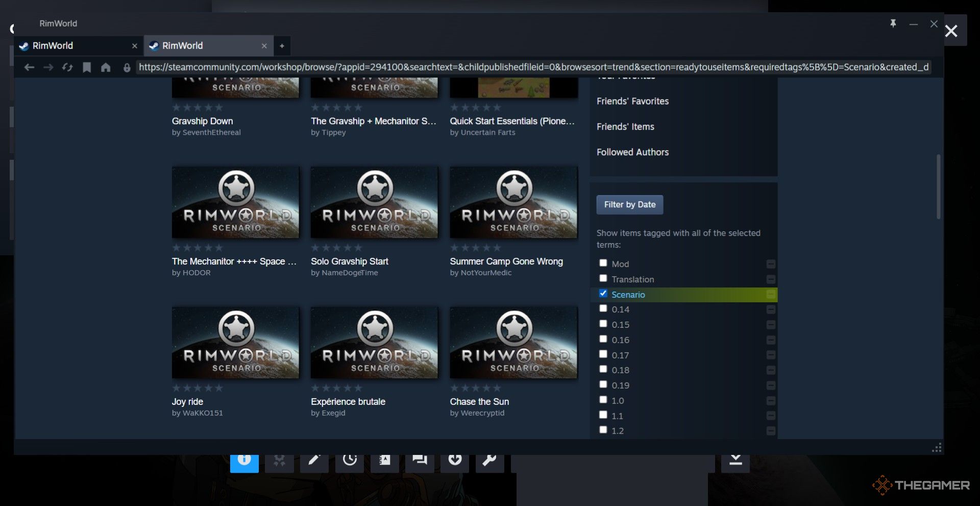
Task: Enable the Translation tag filter
Action: click(x=603, y=278)
